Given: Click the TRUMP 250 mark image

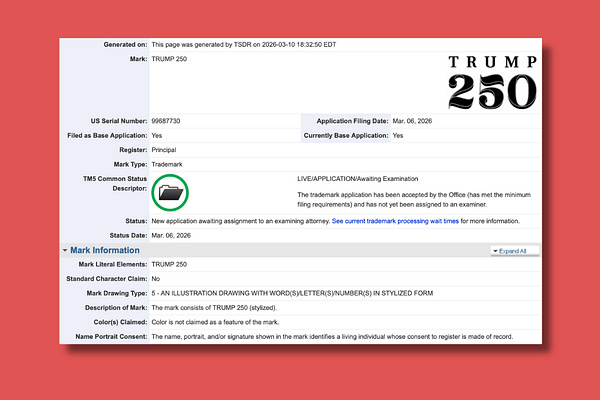Looking at the screenshot, I should [x=492, y=82].
